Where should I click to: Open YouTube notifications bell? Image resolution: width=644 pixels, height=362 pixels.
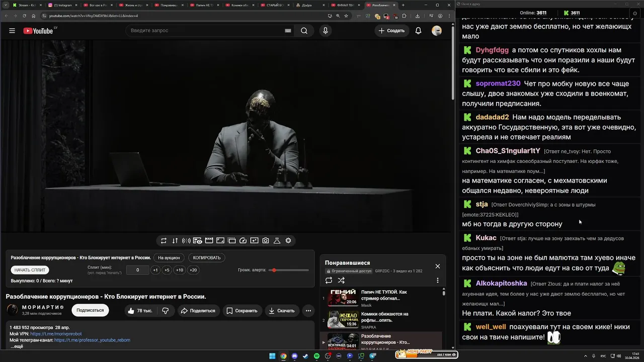click(x=418, y=31)
